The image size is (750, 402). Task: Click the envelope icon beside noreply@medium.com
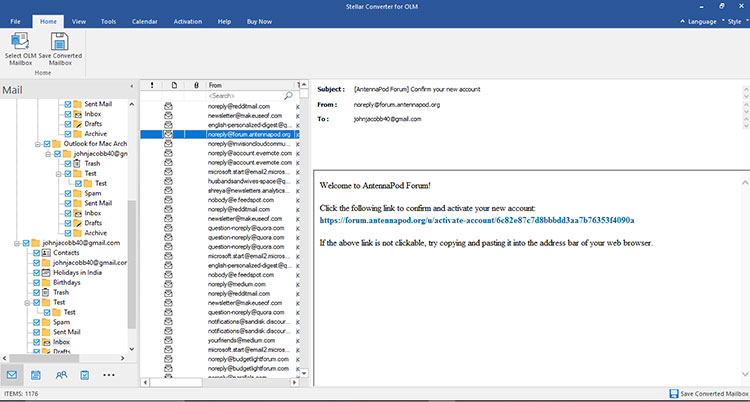(168, 284)
